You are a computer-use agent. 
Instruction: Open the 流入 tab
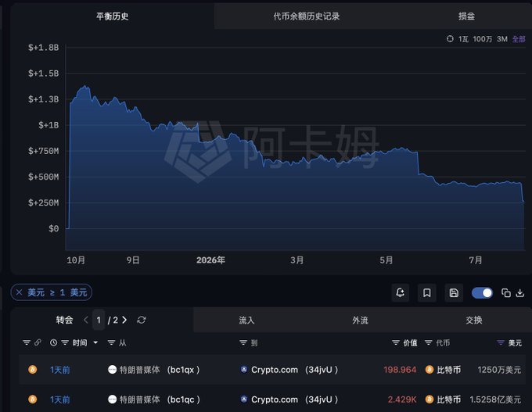tap(246, 320)
